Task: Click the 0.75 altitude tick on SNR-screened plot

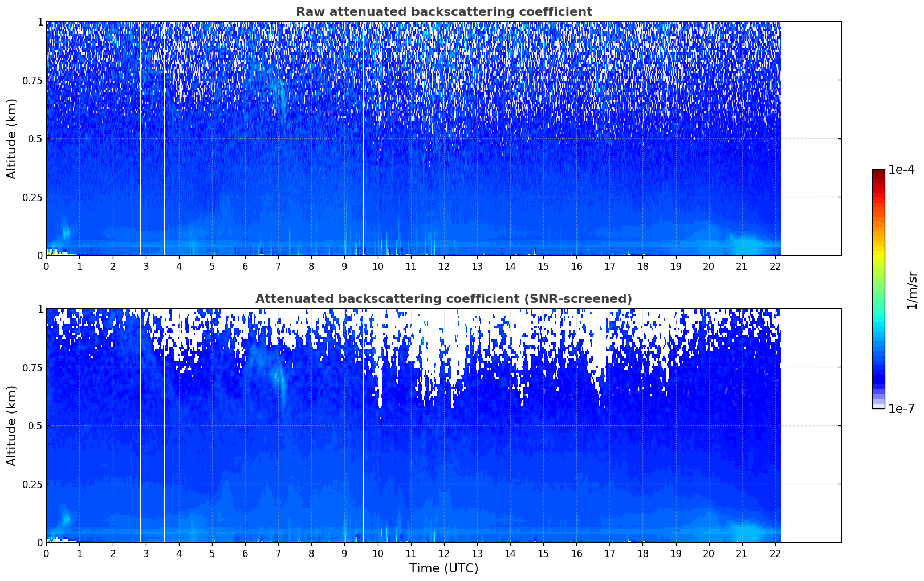Action: pyautogui.click(x=32, y=367)
